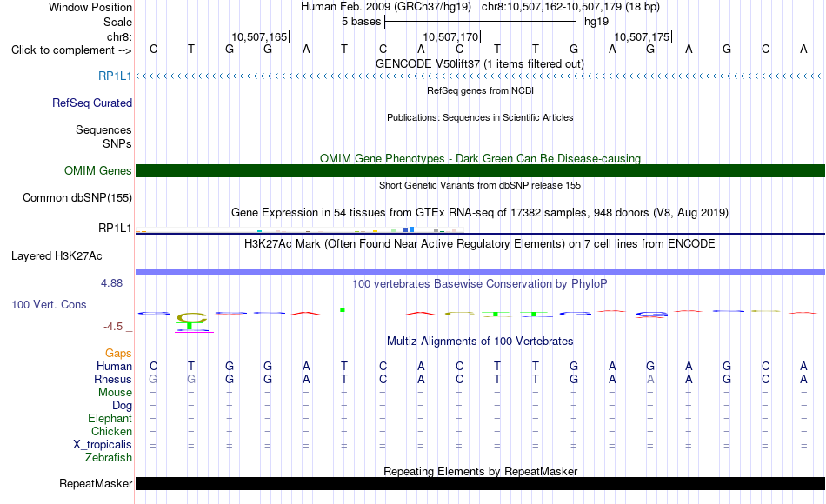Viewport: 826px width, 504px height.
Task: Open the Layered H3K27Ac track label
Action: pyautogui.click(x=57, y=256)
